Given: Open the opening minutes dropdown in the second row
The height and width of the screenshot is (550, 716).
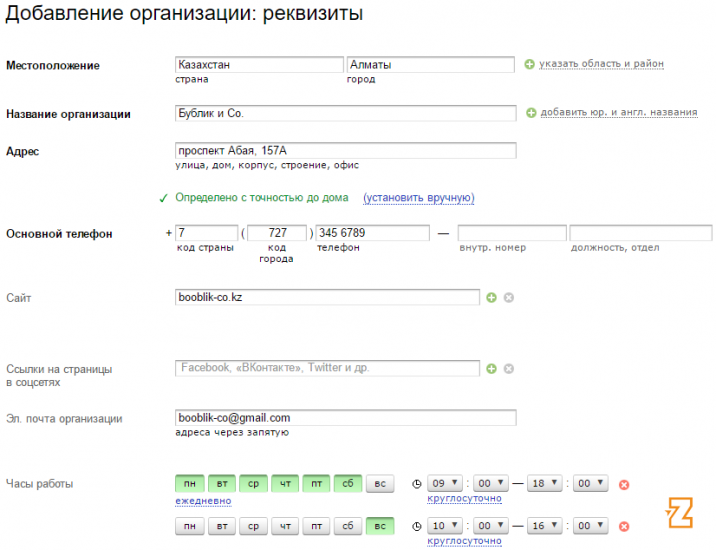Looking at the screenshot, I should click(x=491, y=526).
